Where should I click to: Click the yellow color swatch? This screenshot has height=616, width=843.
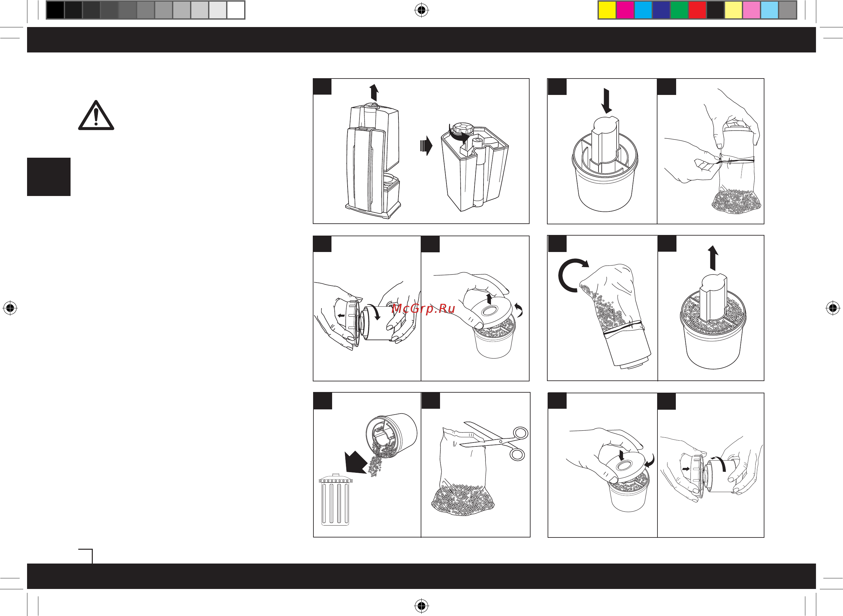pos(607,10)
